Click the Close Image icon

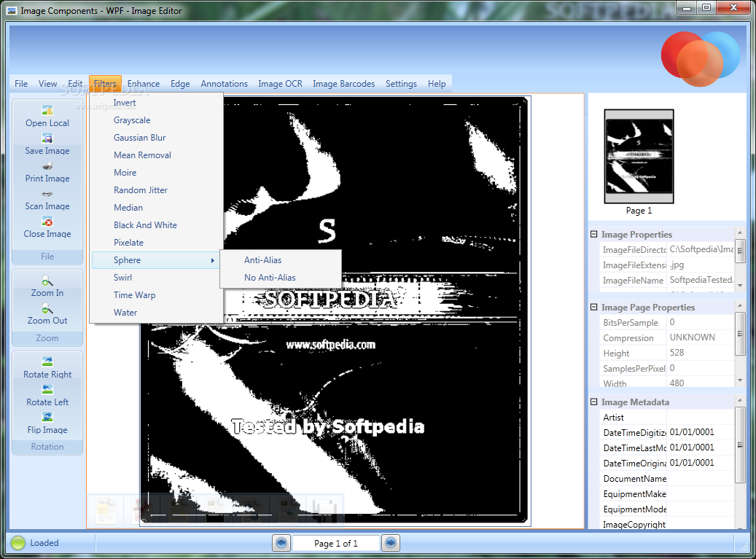pos(47,222)
